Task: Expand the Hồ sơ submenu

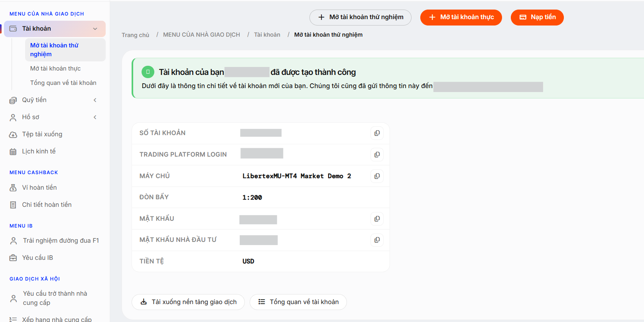Action: (x=95, y=117)
